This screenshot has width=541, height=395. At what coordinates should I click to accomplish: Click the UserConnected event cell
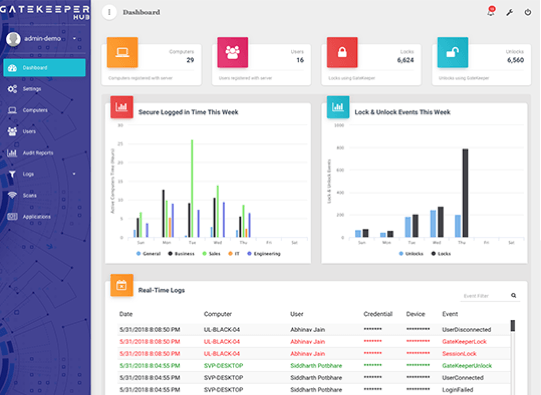pos(463,378)
